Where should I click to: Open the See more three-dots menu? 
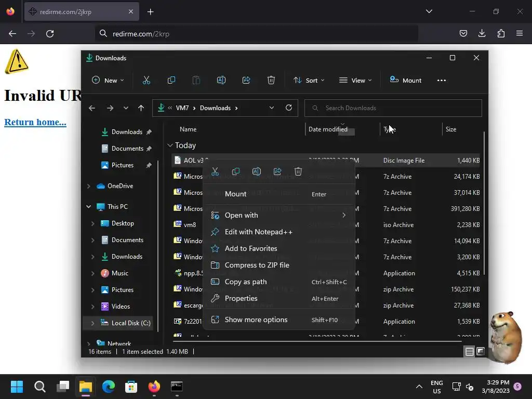point(442,81)
